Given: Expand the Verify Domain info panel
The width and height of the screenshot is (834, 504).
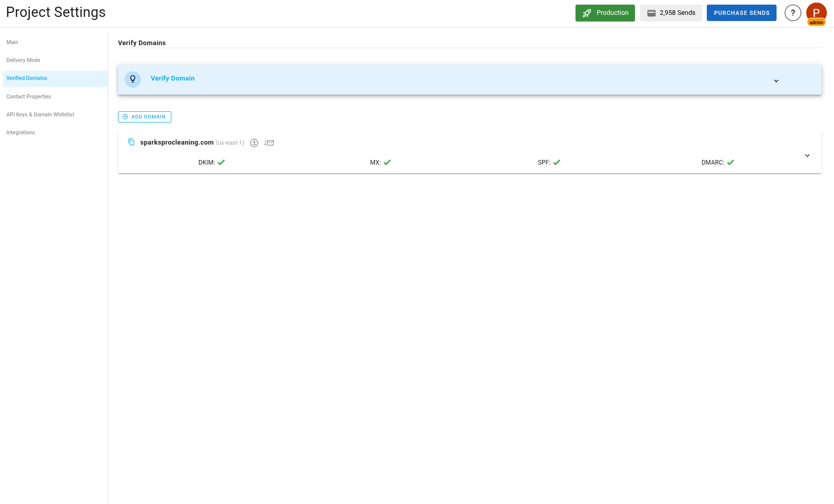Looking at the screenshot, I should 776,81.
